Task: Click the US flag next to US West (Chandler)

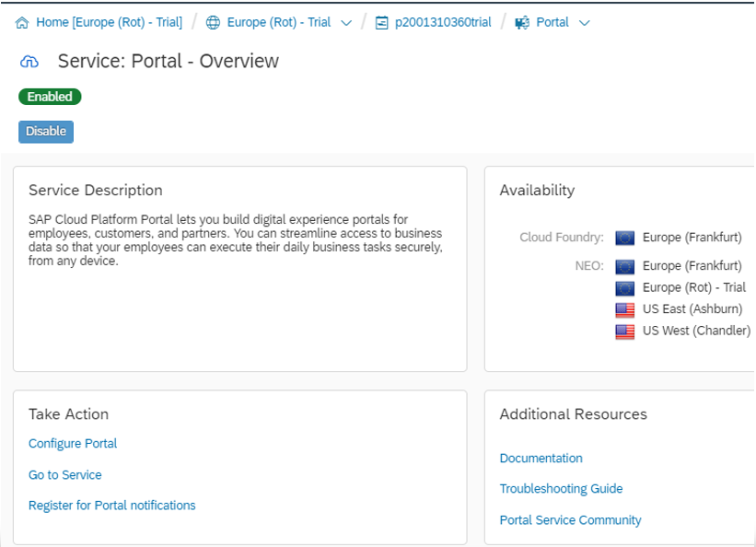Action: (625, 332)
